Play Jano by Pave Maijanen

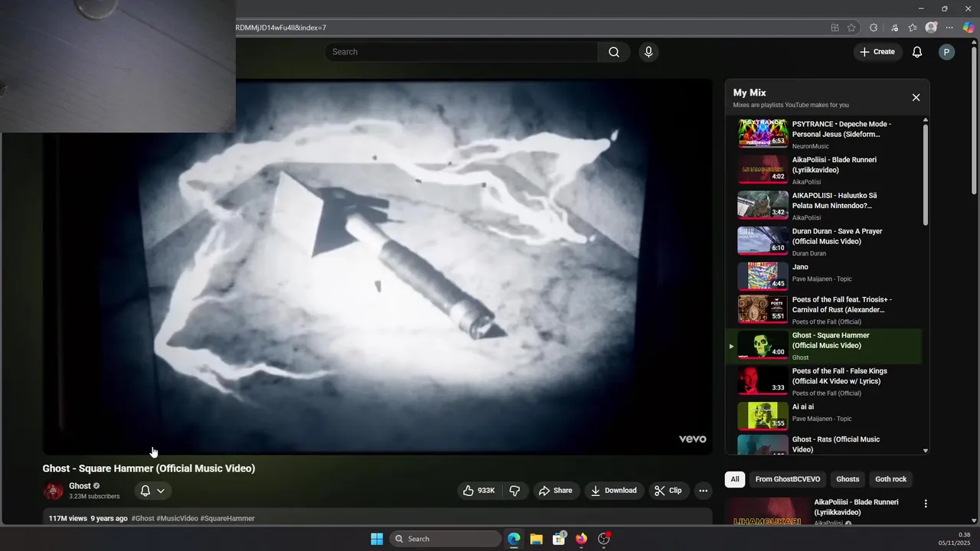823,275
